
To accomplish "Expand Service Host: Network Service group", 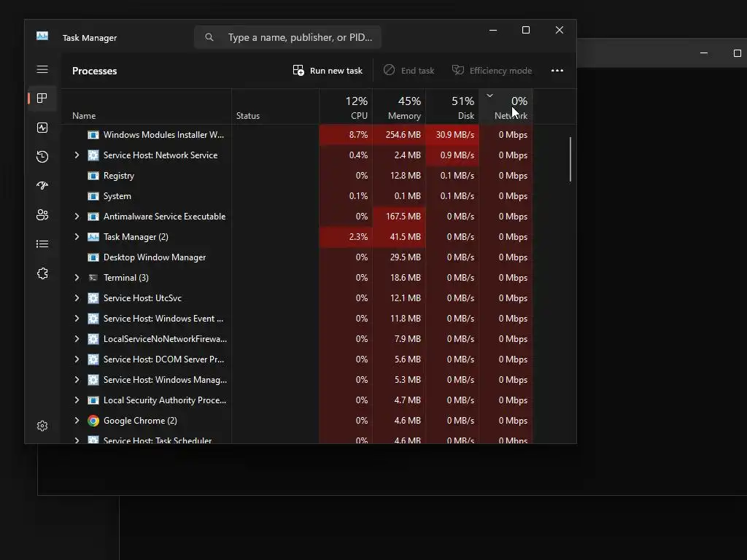I will [x=77, y=155].
